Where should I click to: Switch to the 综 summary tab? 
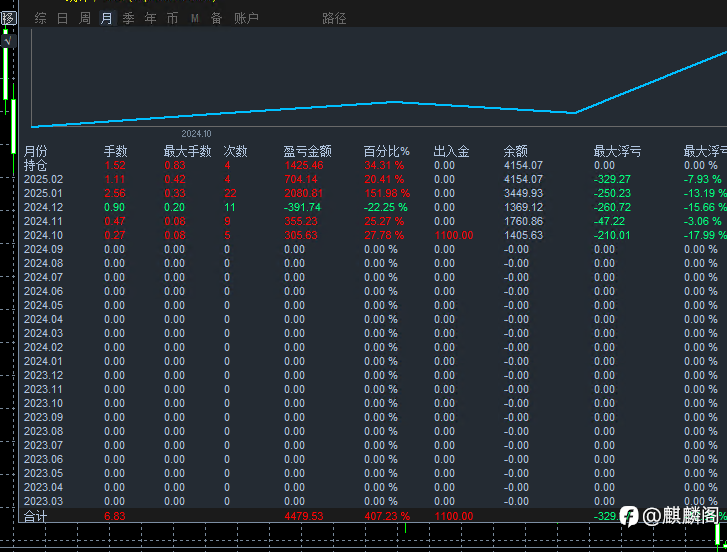40,18
